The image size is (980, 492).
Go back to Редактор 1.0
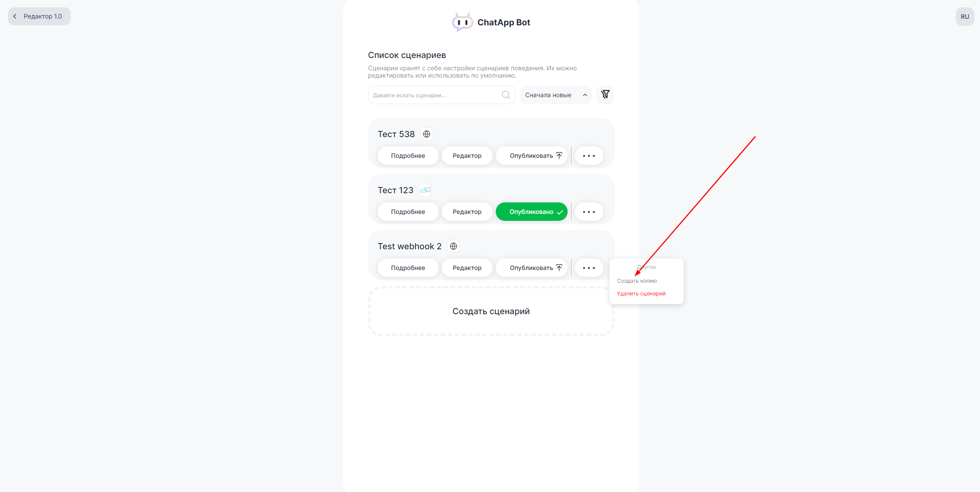pos(39,16)
